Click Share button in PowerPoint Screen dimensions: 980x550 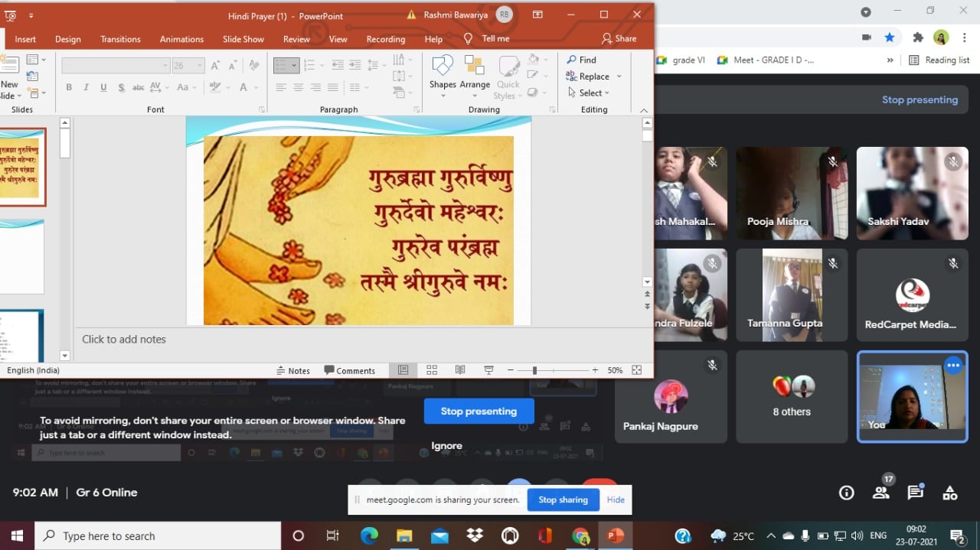click(619, 38)
